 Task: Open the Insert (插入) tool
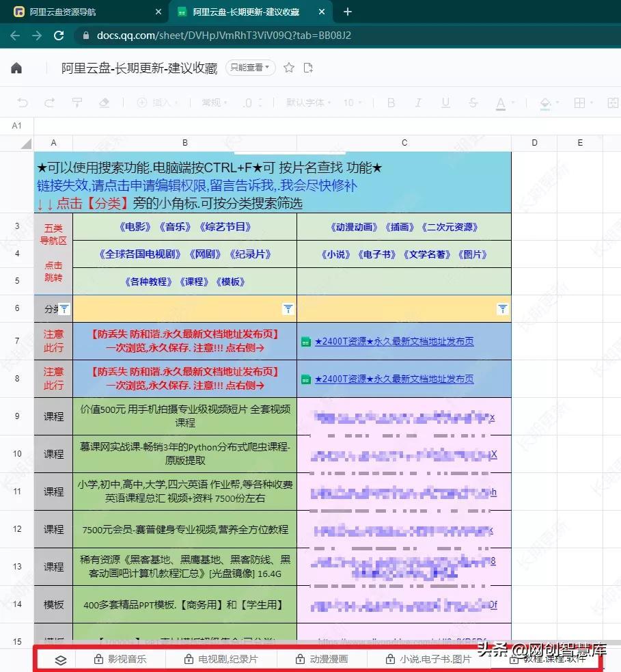[156, 103]
